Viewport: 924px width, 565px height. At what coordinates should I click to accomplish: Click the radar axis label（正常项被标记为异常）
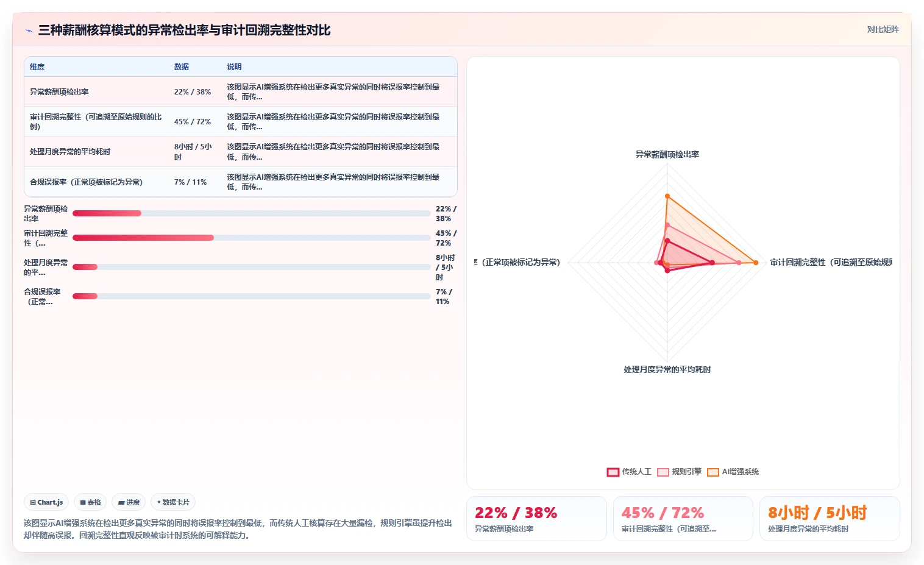tap(517, 263)
